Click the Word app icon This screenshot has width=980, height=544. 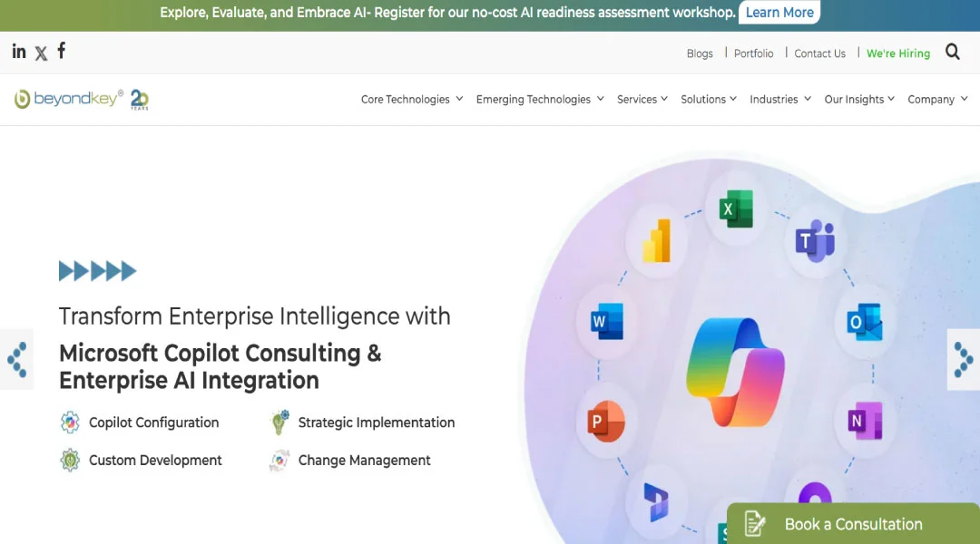click(605, 322)
